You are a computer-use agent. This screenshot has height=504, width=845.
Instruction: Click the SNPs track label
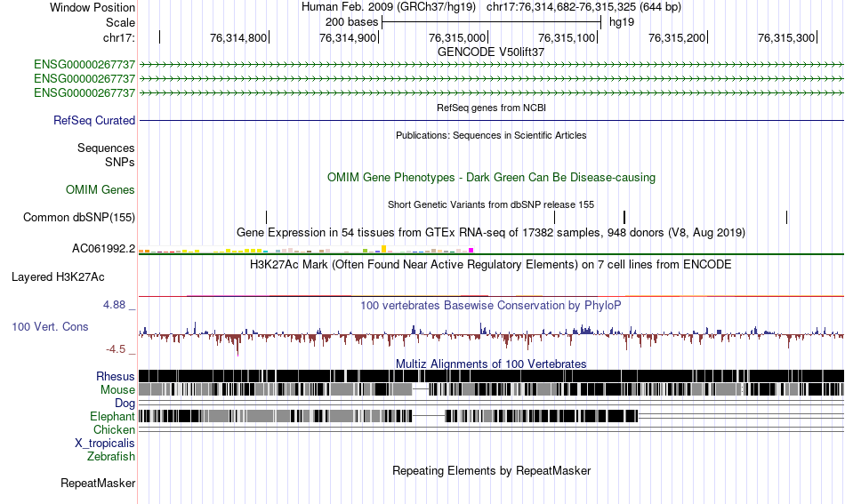[x=120, y=162]
